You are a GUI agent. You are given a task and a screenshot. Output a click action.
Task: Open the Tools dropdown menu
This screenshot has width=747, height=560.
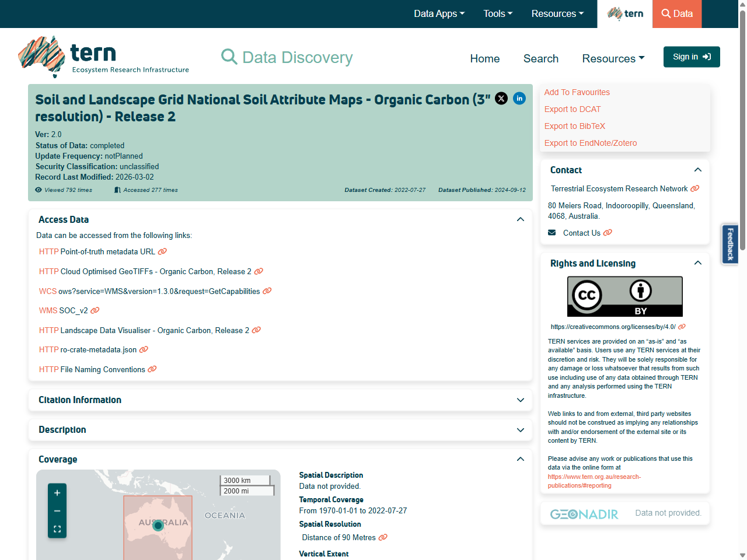(497, 13)
